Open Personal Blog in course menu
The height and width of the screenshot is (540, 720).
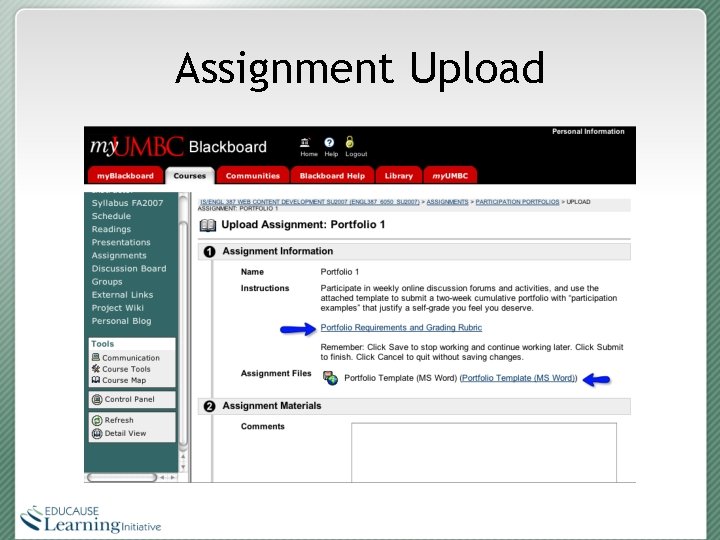(x=121, y=321)
